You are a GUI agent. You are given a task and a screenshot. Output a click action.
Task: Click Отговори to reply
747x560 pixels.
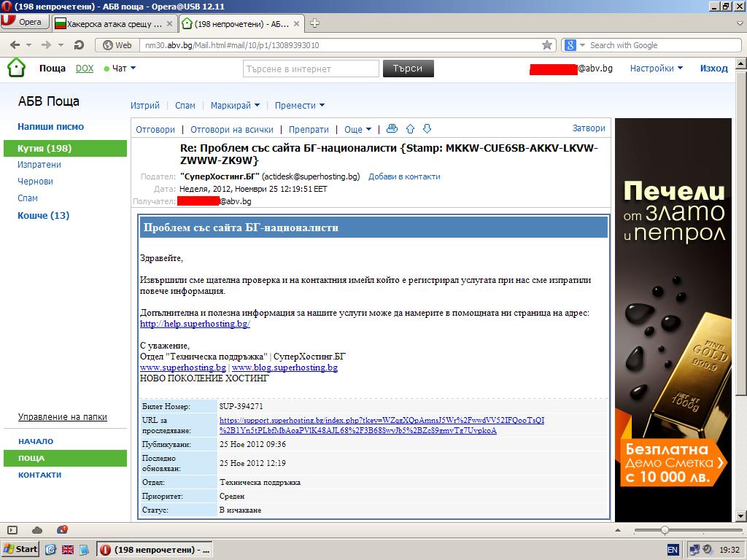click(x=155, y=129)
